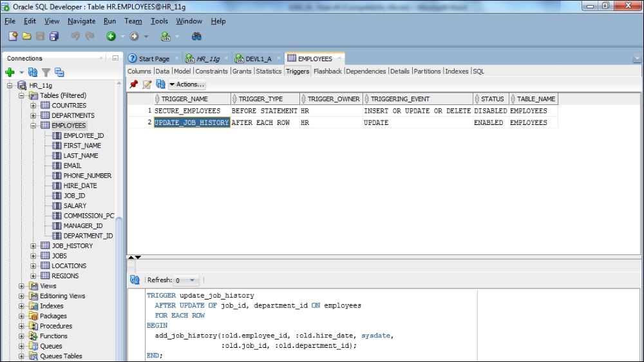Freeze view with the red pin icon

coord(133,84)
